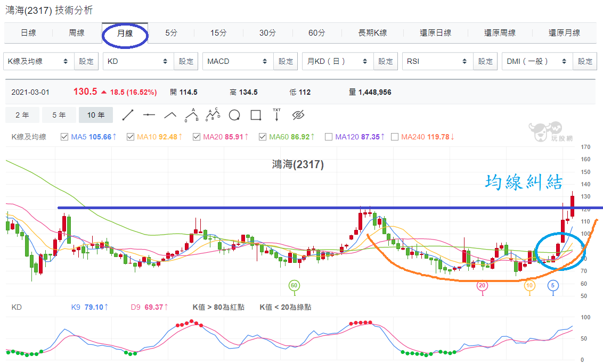
Task: Select the horizontal line drawing tool
Action: pyautogui.click(x=149, y=115)
